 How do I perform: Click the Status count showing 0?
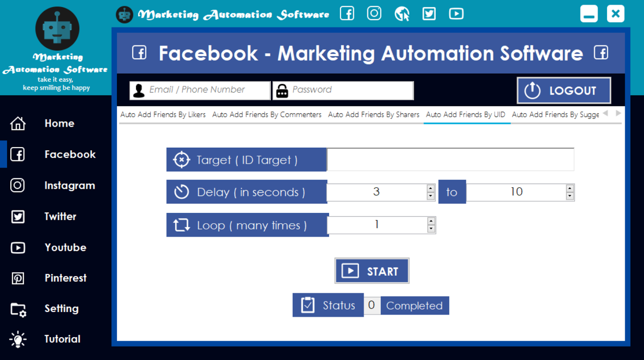[372, 305]
